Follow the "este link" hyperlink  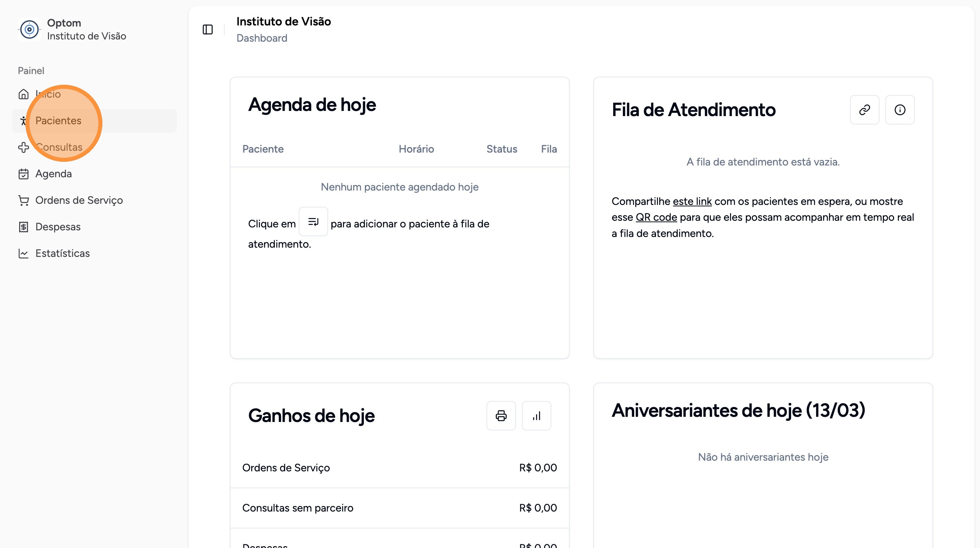click(692, 201)
